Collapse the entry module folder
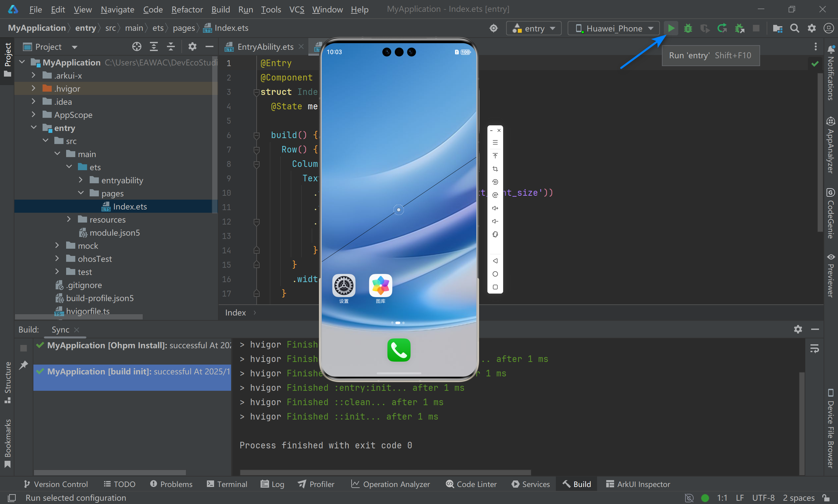838x504 pixels. pos(34,128)
